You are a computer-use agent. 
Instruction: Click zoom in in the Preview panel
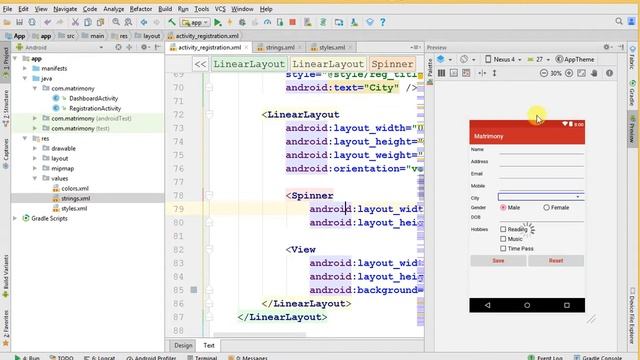click(x=569, y=73)
